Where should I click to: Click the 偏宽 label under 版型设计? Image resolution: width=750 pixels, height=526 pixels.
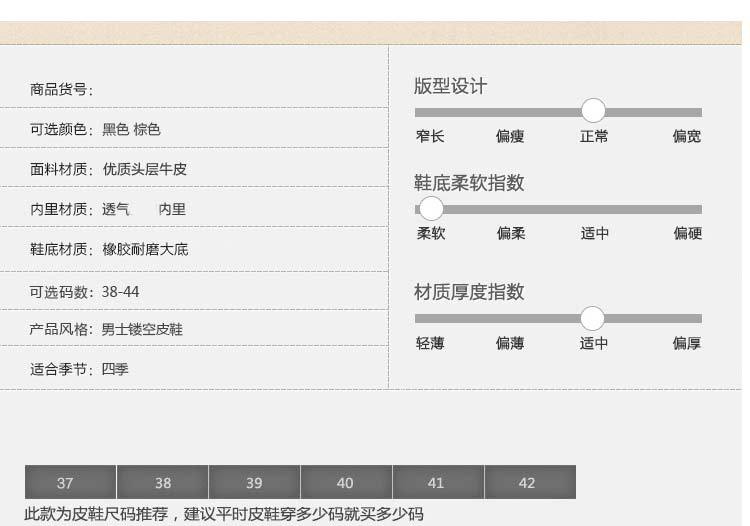coord(687,137)
